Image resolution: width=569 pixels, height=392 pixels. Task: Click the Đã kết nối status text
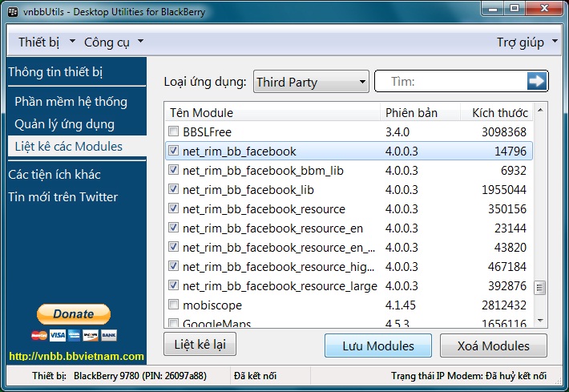(255, 376)
